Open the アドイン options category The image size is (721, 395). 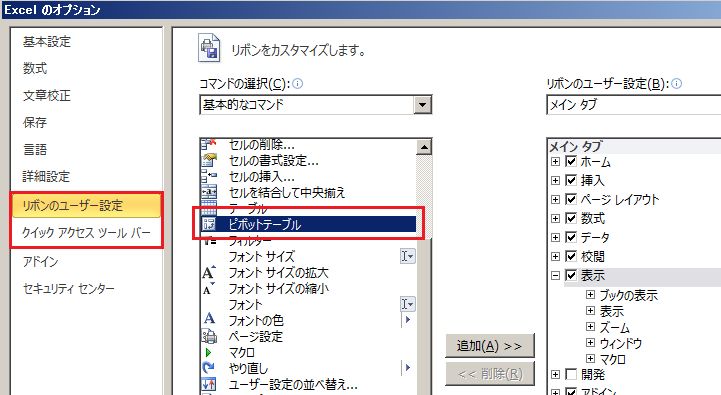click(40, 262)
